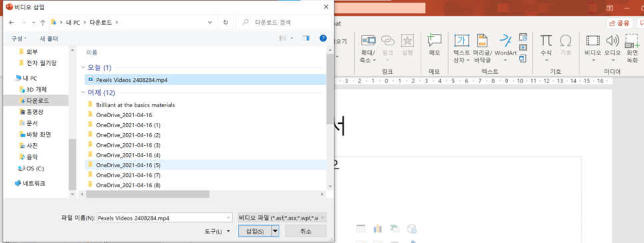Click the 다운로드 검색 search field
644x243 pixels.
tap(283, 23)
